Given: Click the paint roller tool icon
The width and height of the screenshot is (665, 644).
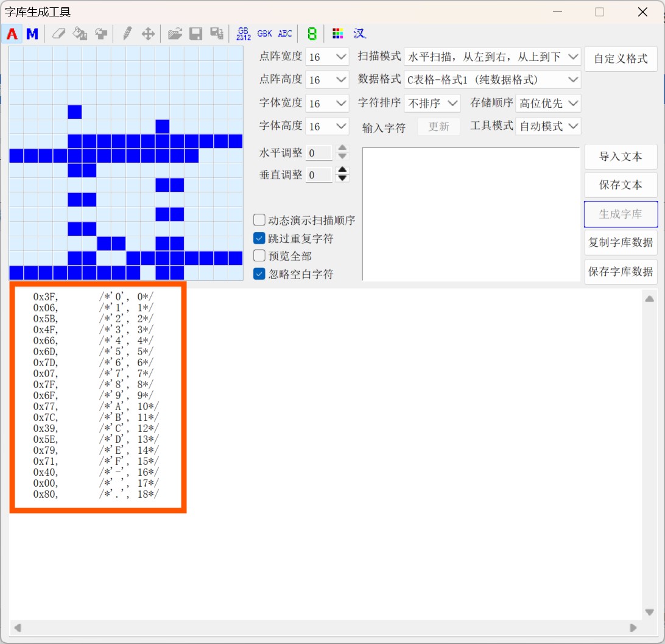Looking at the screenshot, I should [x=101, y=34].
